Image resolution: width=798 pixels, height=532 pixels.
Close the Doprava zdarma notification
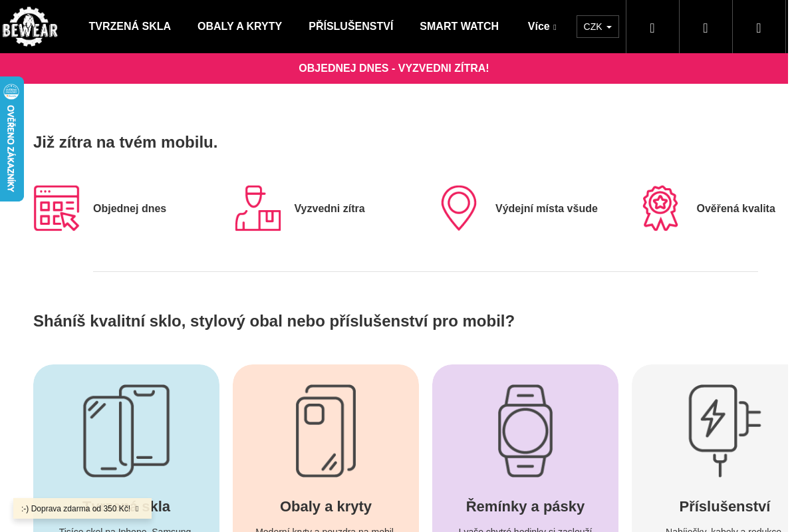137,509
